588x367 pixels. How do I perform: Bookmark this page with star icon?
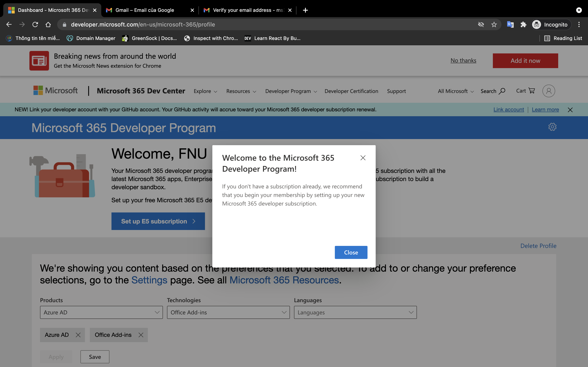pyautogui.click(x=494, y=24)
